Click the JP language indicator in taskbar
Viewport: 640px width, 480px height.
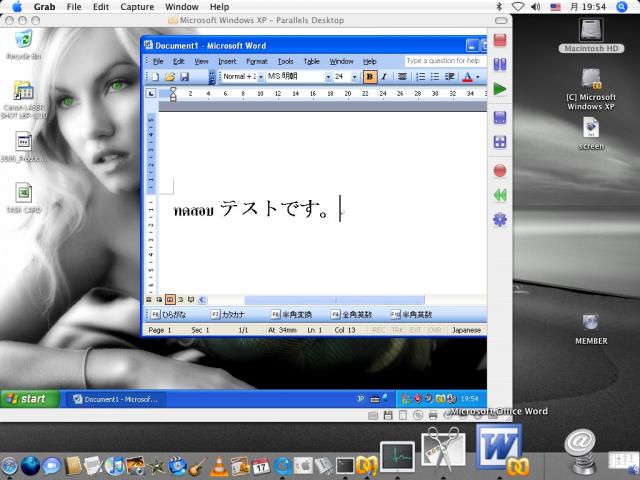point(360,399)
